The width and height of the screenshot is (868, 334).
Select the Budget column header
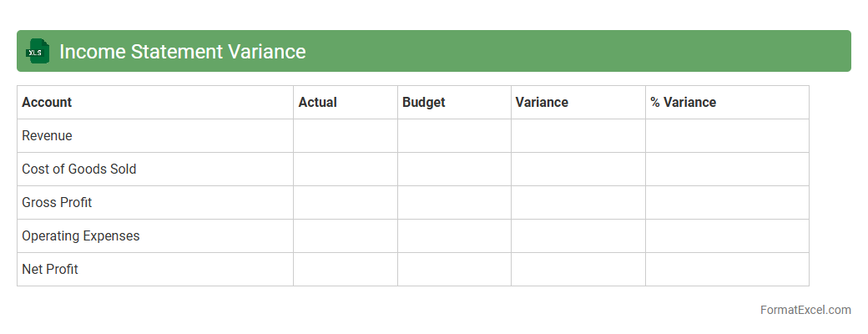point(424,103)
